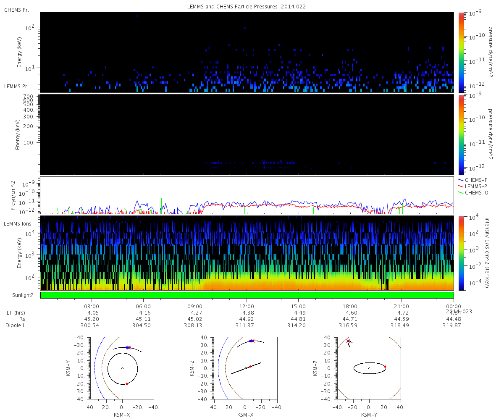Screen dimensions: 504x420
Task: Click Saturn's center marker in the KSM-Y/KSM-Z plot
Action: (369, 368)
